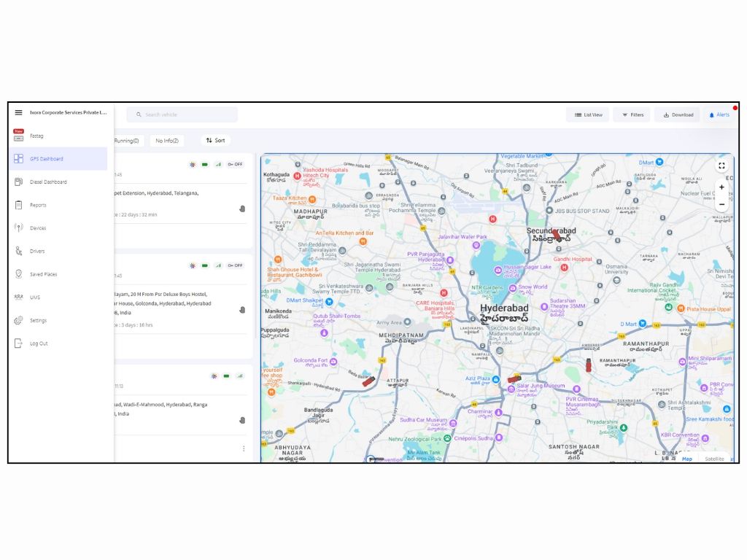Collapse the sidebar with the hamburger menu icon

[18, 112]
